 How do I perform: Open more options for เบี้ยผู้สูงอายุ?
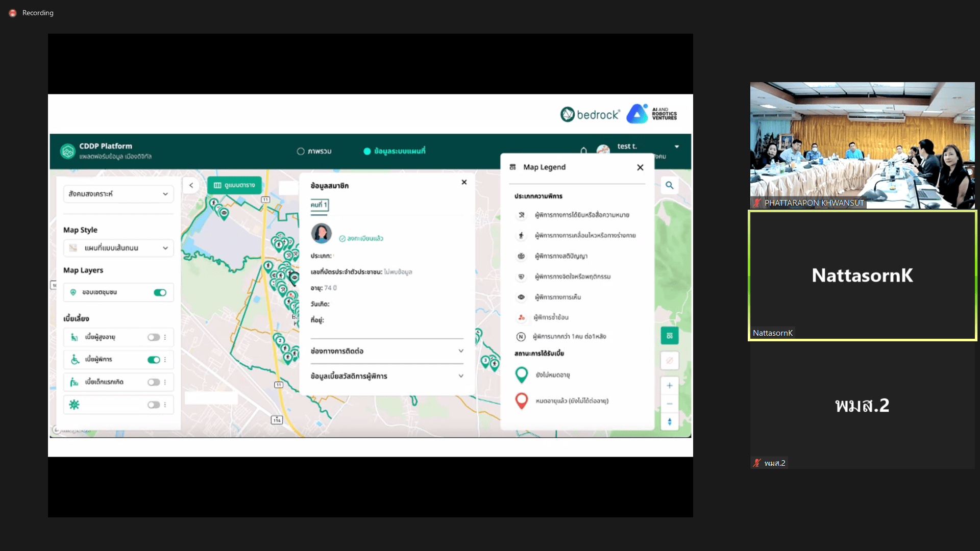click(x=165, y=337)
